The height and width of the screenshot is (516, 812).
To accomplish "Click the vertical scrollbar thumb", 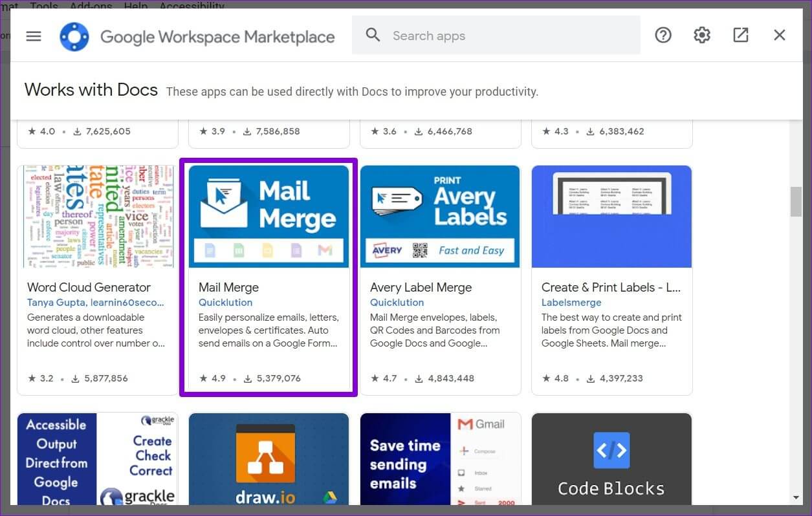I will point(796,202).
